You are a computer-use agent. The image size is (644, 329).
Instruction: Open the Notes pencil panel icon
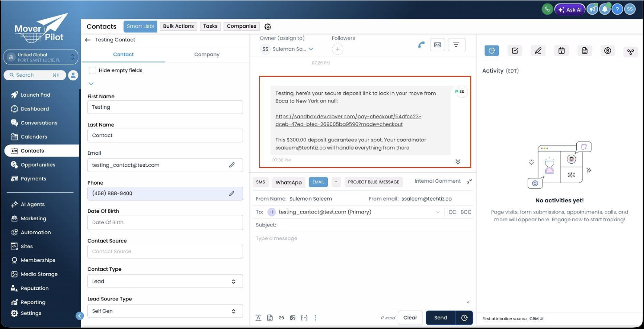[538, 51]
